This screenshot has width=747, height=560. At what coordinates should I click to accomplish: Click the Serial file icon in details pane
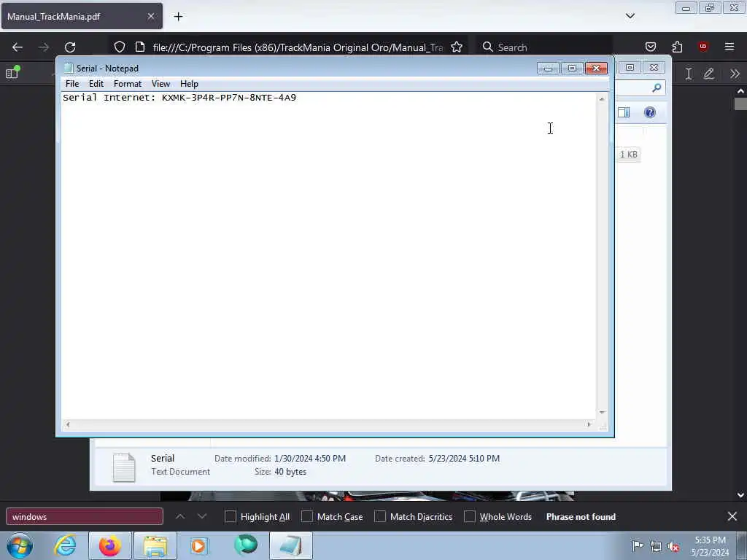coord(124,467)
